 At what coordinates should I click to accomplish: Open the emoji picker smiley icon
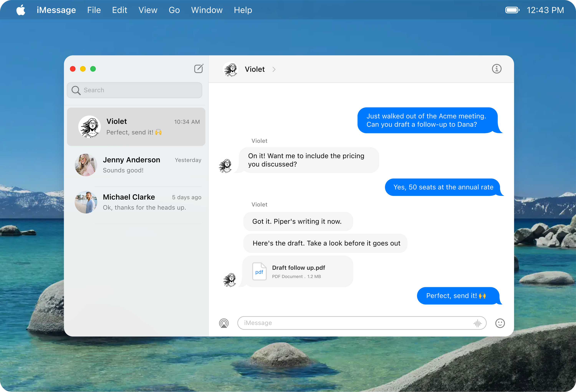point(500,323)
